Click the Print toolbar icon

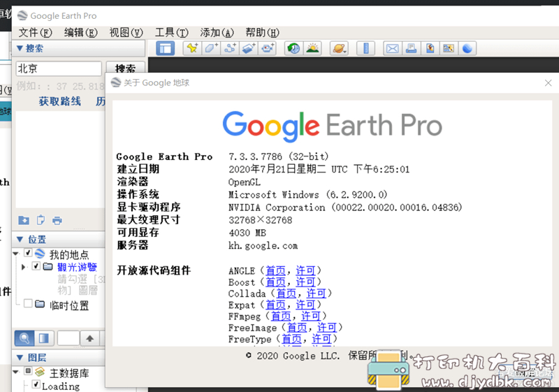click(x=411, y=48)
